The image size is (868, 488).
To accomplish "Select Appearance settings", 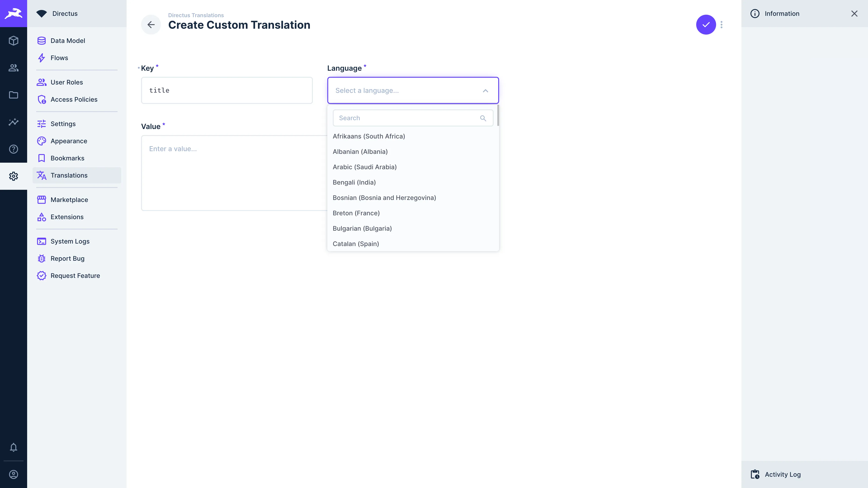I will pyautogui.click(x=69, y=141).
